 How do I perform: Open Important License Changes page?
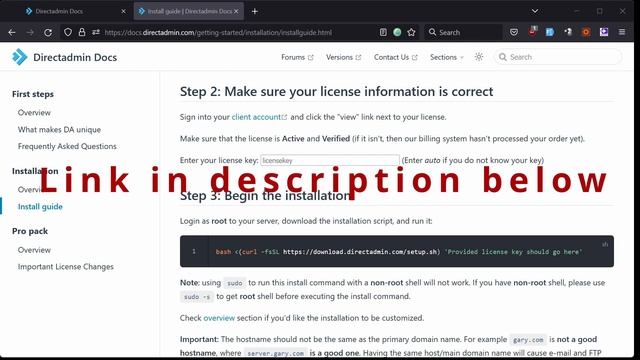[66, 267]
